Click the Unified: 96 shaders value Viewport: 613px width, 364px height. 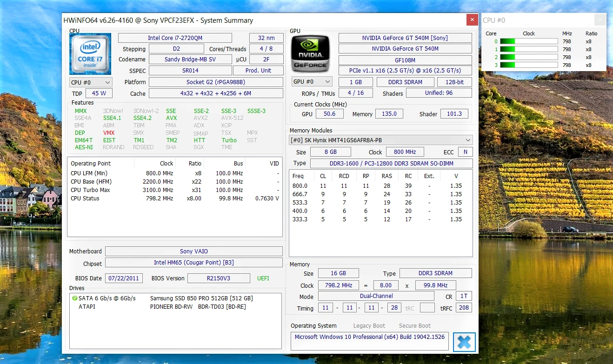pyautogui.click(x=439, y=93)
